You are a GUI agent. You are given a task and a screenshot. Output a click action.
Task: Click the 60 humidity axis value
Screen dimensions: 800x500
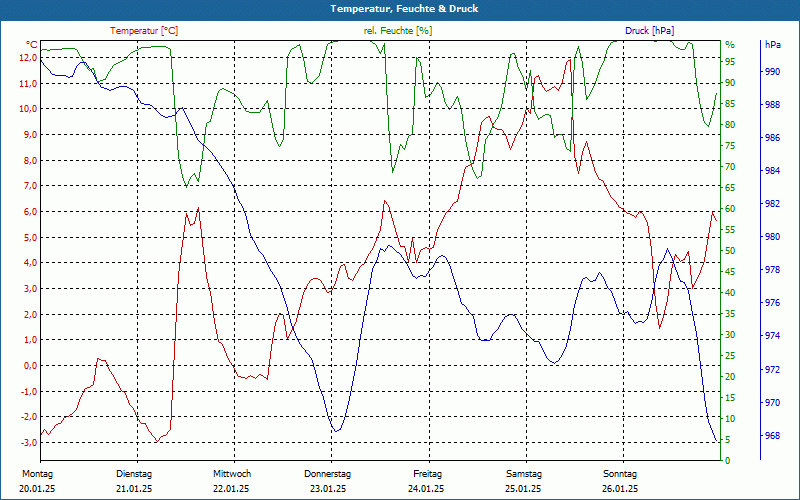point(730,209)
